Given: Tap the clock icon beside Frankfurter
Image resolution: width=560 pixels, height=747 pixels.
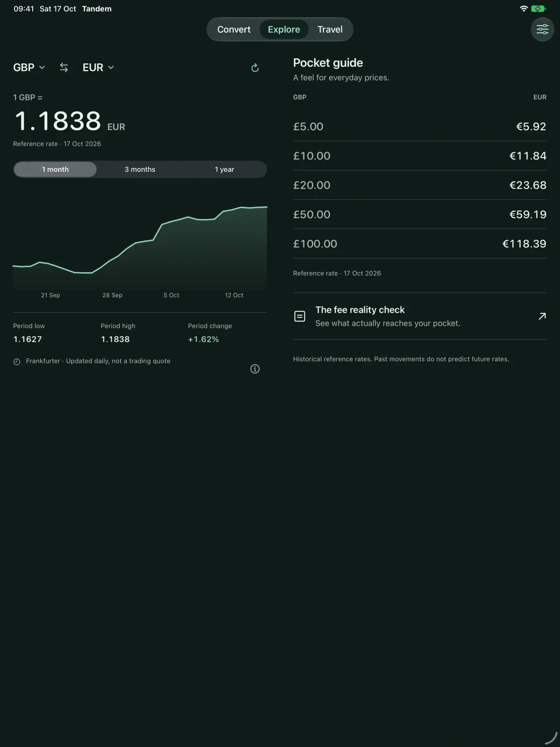Looking at the screenshot, I should [17, 362].
